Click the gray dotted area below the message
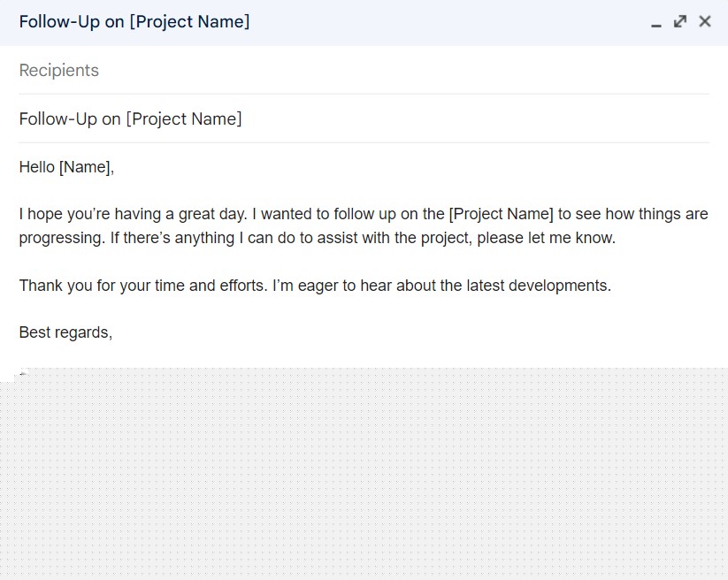 (x=364, y=473)
